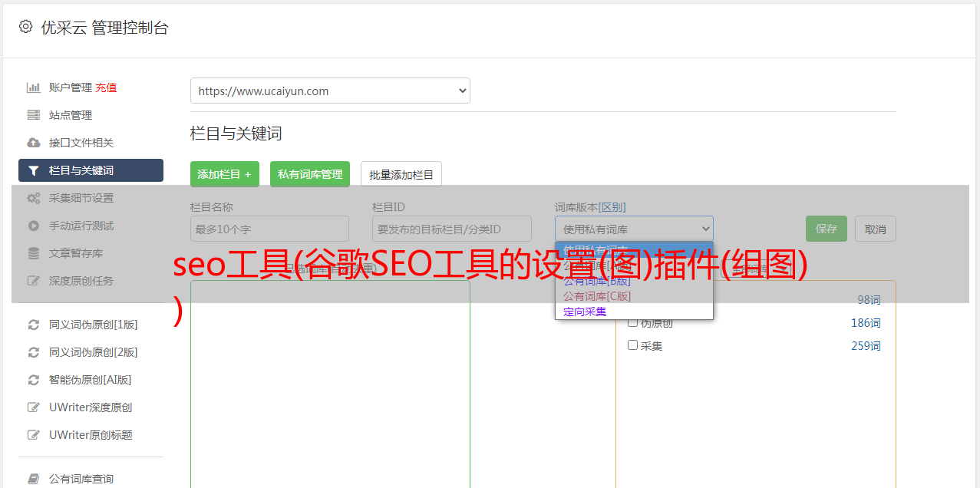Open 接口文件相关 via the cloud upload icon
Viewport: 980px width, 488px height.
coord(33,143)
